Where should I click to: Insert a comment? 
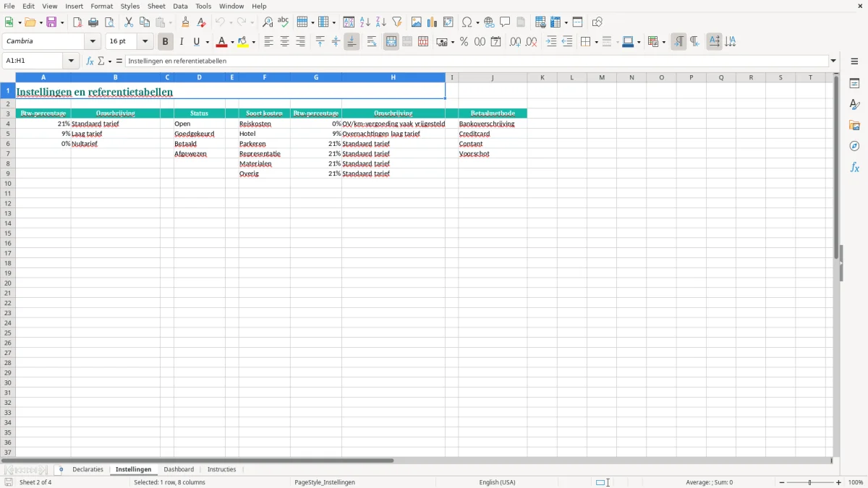(505, 22)
